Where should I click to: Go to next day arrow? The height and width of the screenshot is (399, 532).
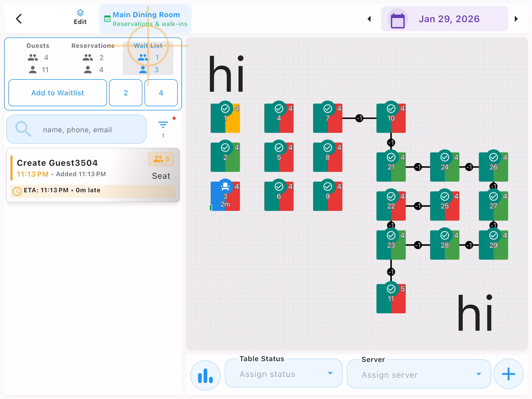point(516,19)
